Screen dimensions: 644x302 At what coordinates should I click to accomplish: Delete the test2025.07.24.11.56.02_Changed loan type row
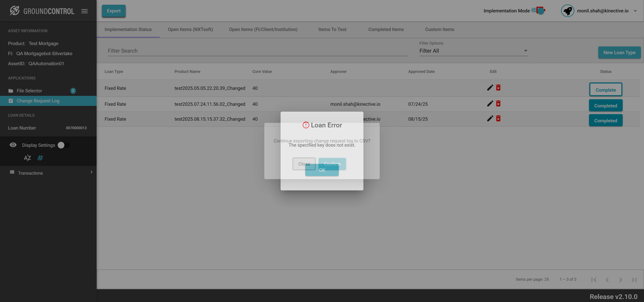498,104
